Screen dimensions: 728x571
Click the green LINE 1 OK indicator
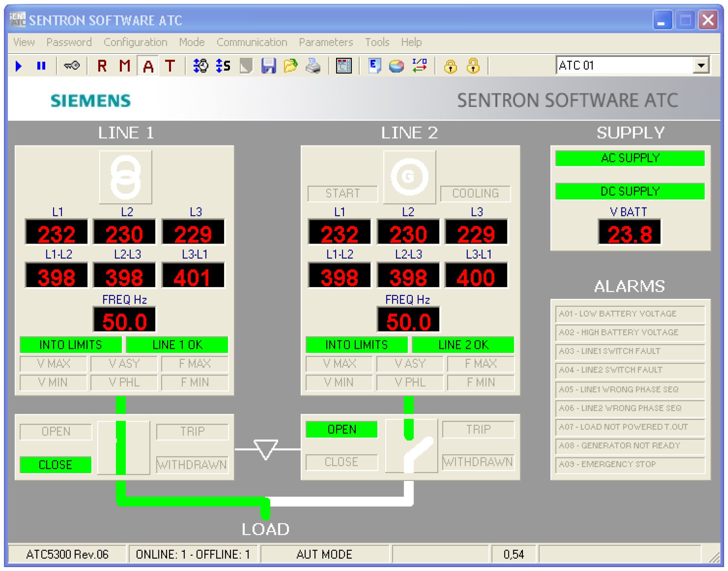(177, 345)
